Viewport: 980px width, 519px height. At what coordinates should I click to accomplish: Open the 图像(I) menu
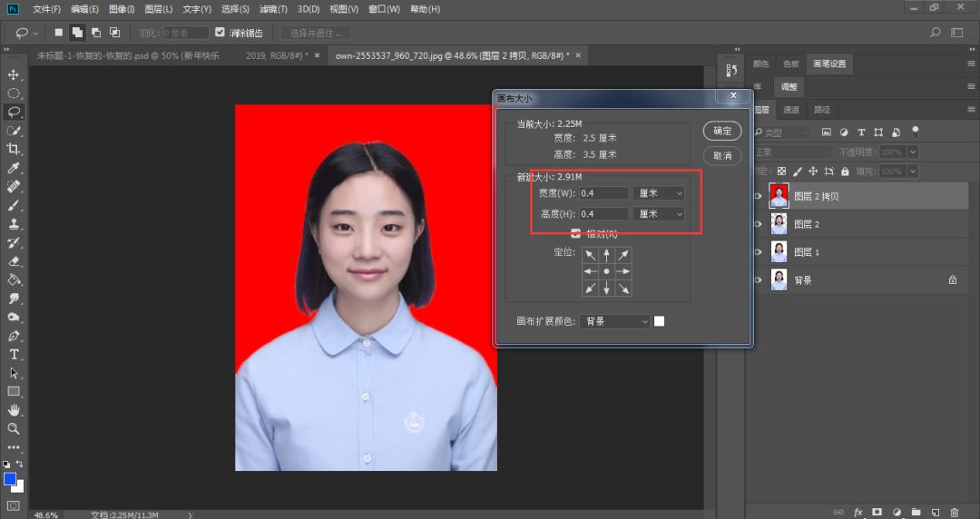[x=122, y=9]
